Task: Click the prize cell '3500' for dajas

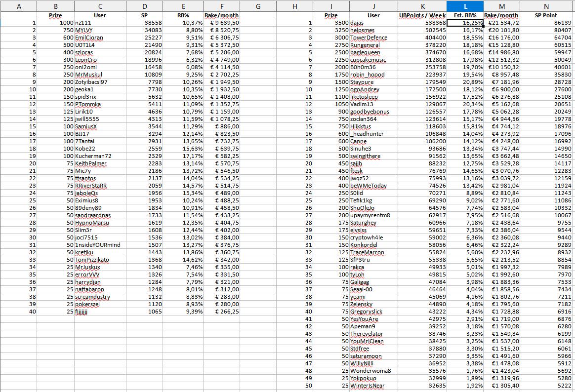Action: [x=331, y=23]
